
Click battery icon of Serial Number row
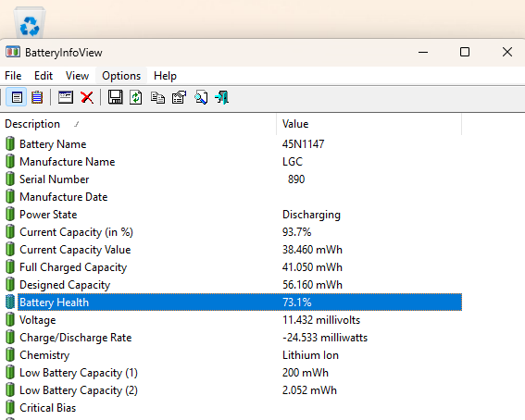coord(10,179)
